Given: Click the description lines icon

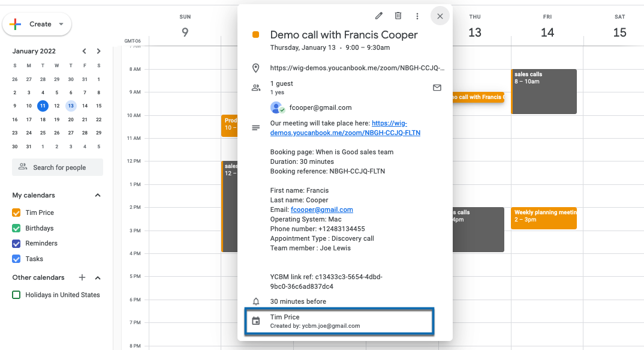Looking at the screenshot, I should pyautogui.click(x=256, y=128).
